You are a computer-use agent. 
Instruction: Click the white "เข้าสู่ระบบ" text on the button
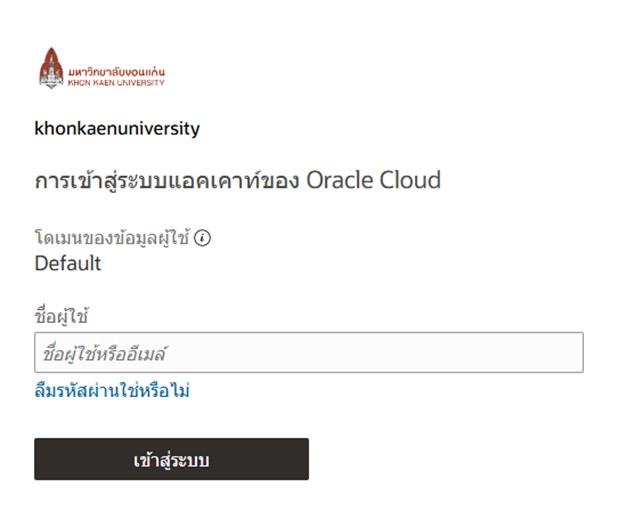[x=171, y=460]
